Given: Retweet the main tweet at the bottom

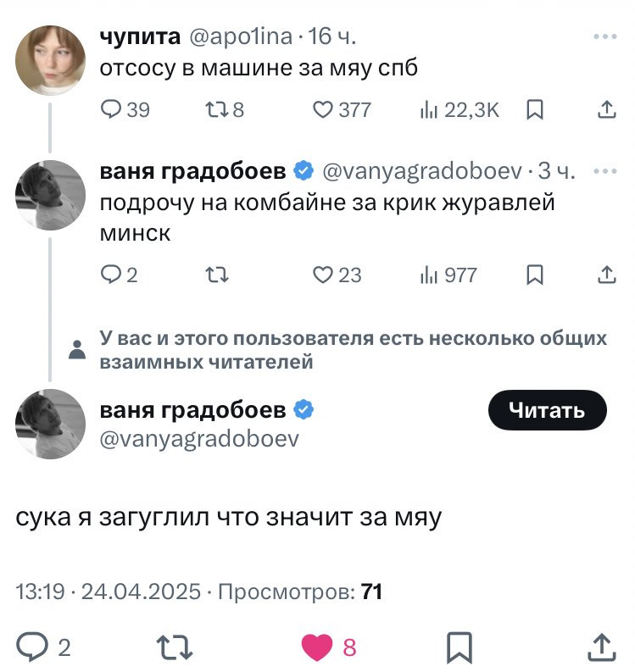Looking at the screenshot, I should 175,648.
